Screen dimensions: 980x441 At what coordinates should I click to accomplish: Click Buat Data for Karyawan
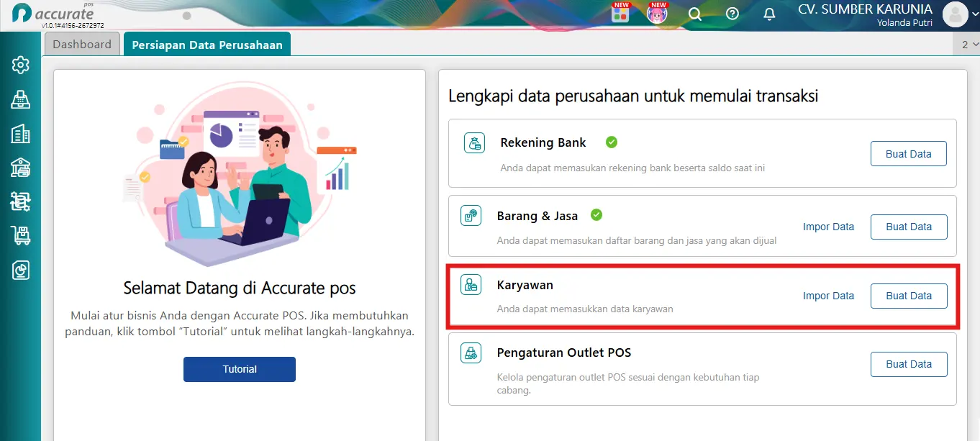click(909, 296)
